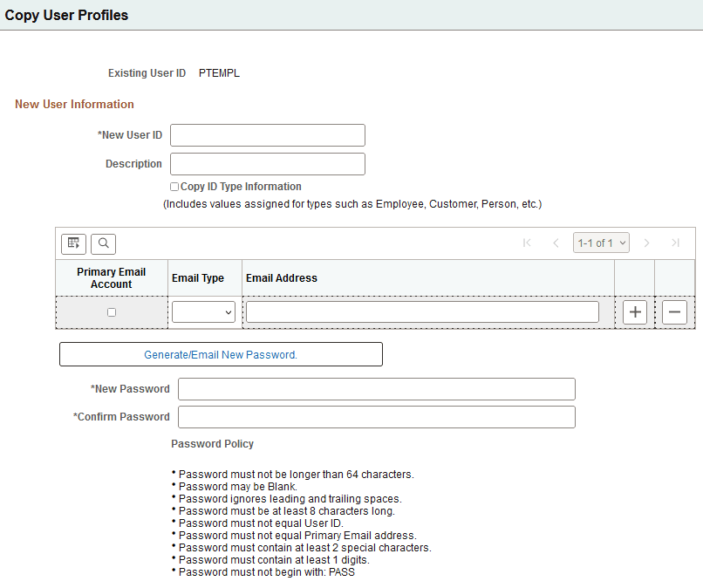703x588 pixels.
Task: Focus the New Password field
Action: (376, 389)
